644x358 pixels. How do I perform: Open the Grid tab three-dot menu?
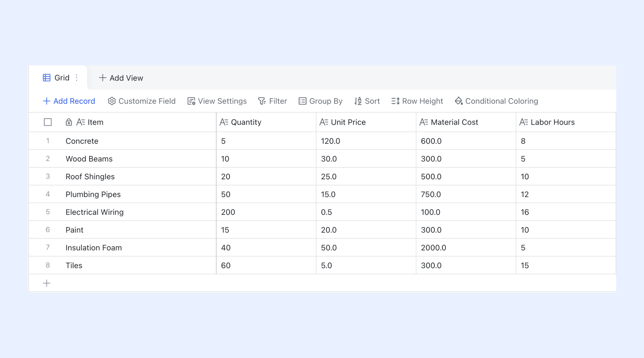77,78
